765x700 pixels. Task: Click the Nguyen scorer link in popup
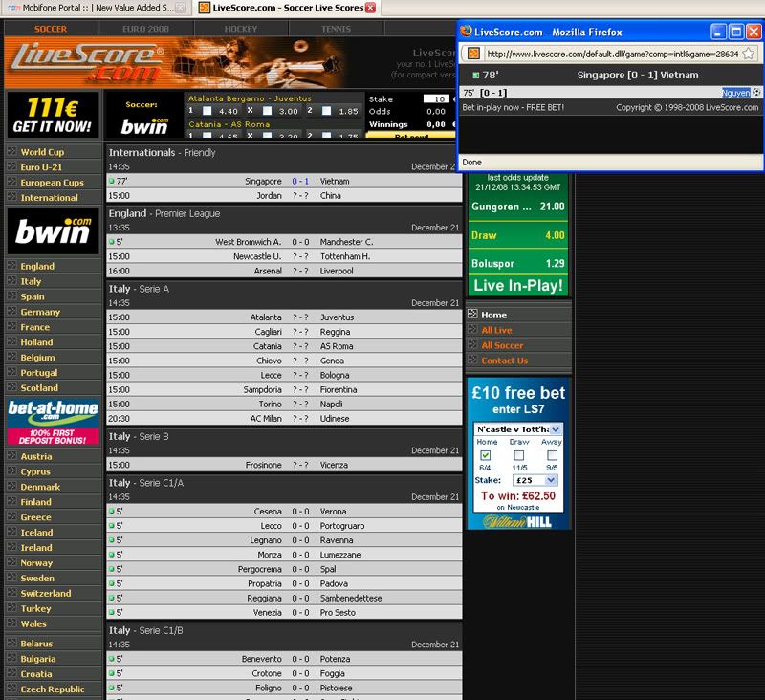tap(735, 93)
